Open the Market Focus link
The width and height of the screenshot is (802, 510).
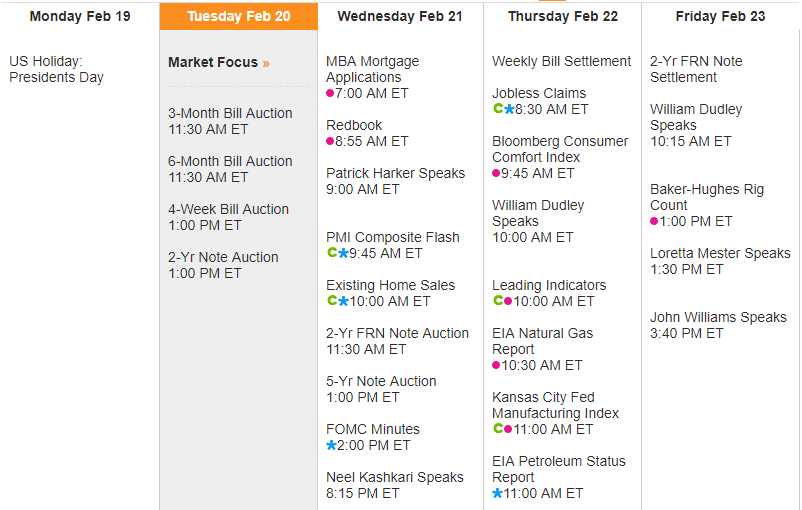pyautogui.click(x=212, y=62)
